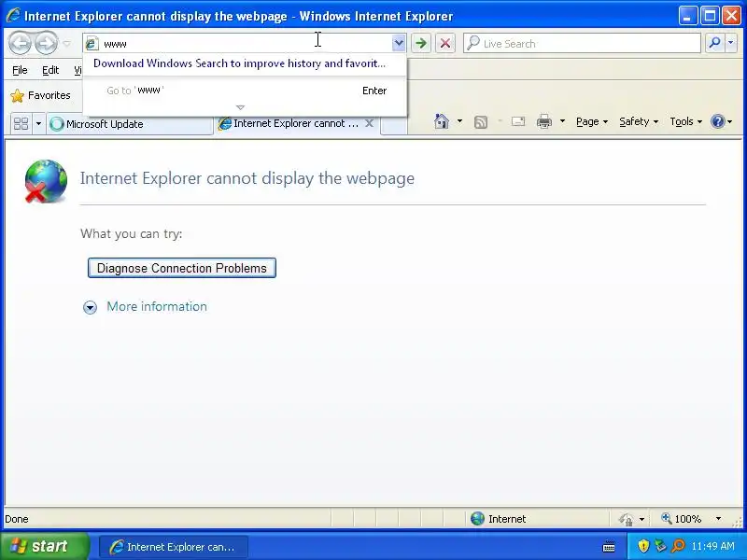This screenshot has height=560, width=747.
Task: Open the tab list dropdown arrow
Action: (38, 124)
